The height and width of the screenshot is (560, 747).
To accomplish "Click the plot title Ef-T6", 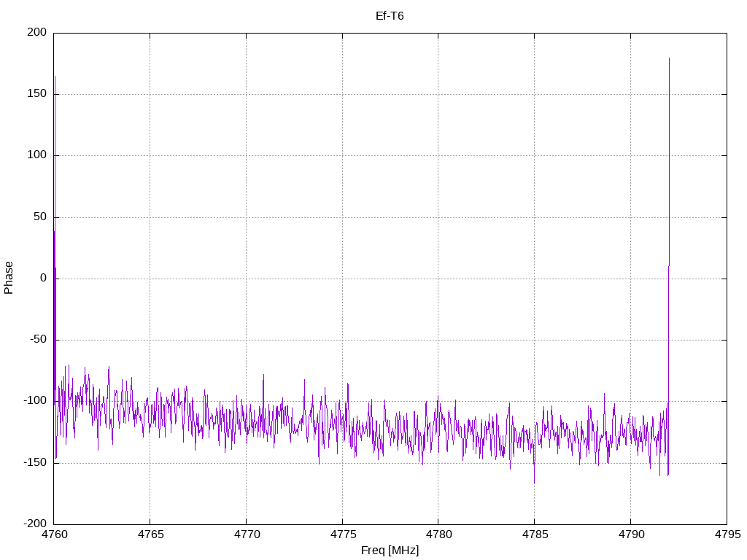I will 390,16.
